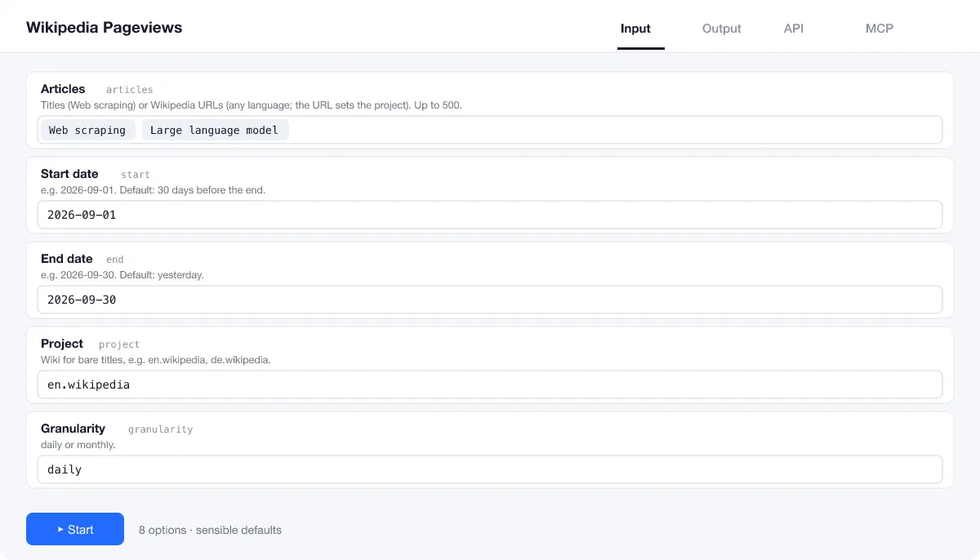Click the '30 days before the end' hint
The image size is (980, 560).
(x=212, y=190)
